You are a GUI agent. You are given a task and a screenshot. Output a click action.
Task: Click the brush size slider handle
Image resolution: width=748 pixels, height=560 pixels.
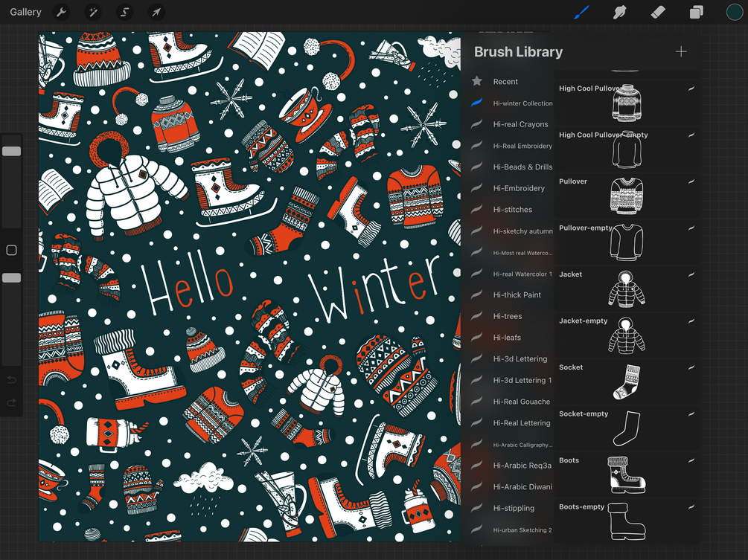(11, 151)
